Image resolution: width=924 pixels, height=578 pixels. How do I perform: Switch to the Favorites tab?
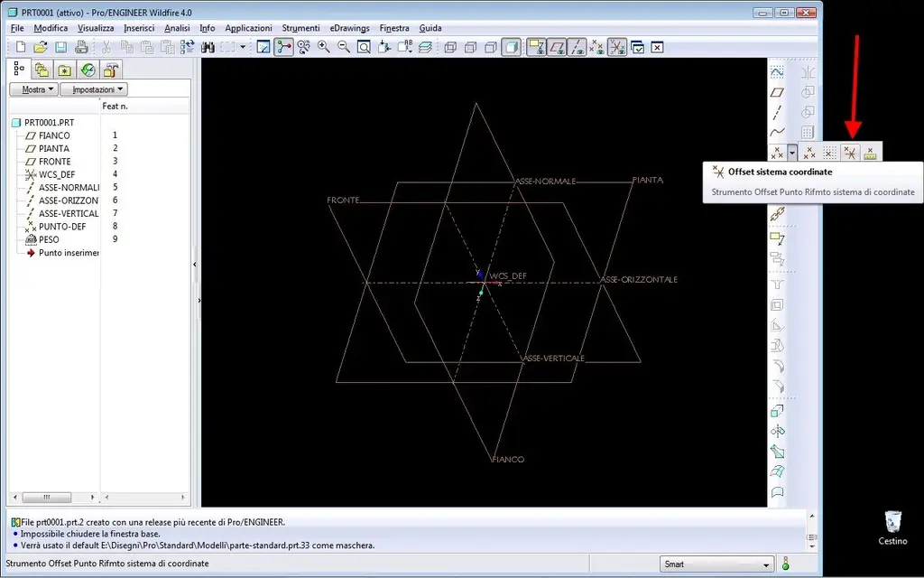click(x=64, y=70)
